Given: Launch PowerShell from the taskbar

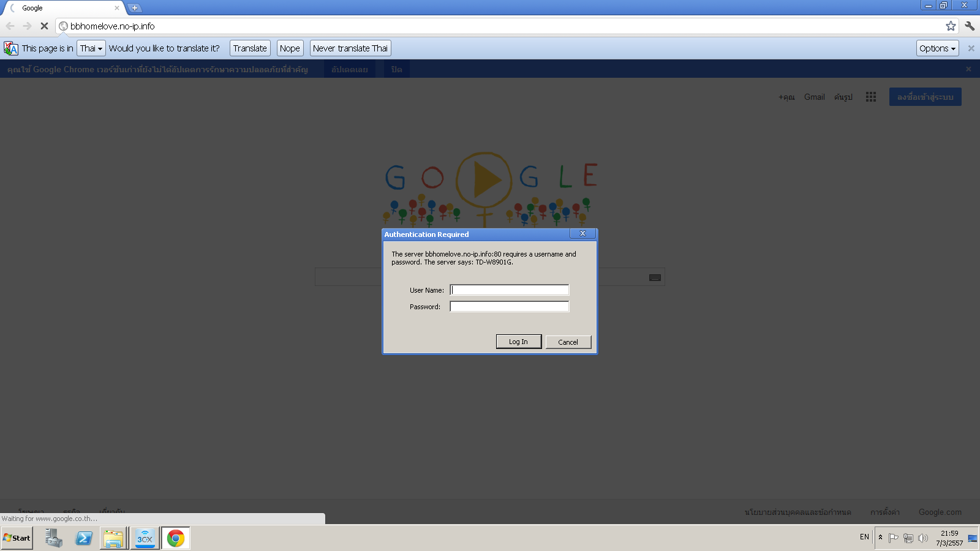Looking at the screenshot, I should click(x=84, y=538).
